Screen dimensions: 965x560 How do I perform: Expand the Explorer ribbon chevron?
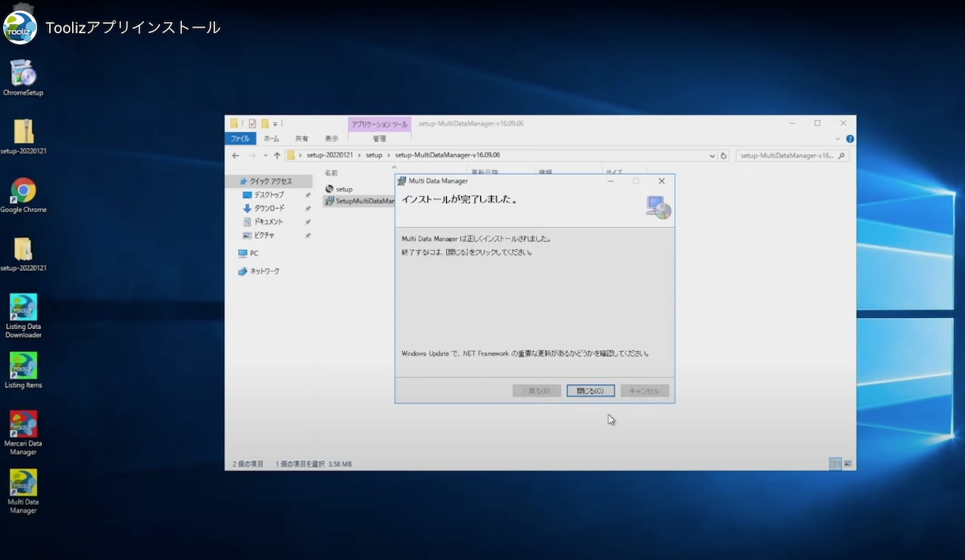click(839, 138)
